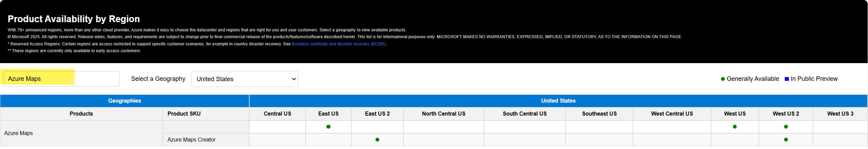Click the West US 2 column header

click(x=786, y=114)
